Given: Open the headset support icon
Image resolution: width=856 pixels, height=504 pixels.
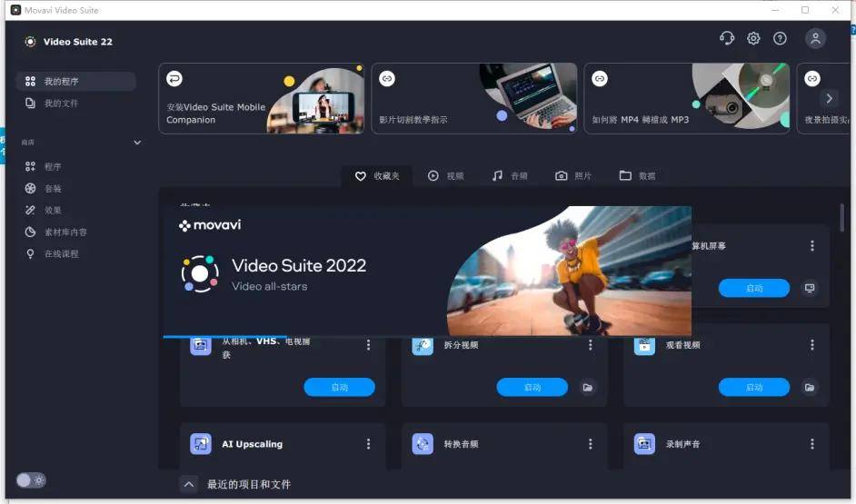Looking at the screenshot, I should pyautogui.click(x=726, y=38).
